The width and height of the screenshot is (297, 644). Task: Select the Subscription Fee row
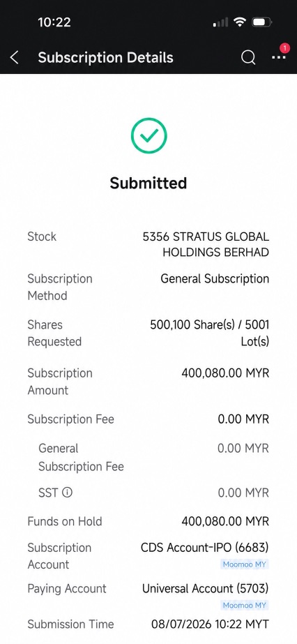(x=148, y=419)
